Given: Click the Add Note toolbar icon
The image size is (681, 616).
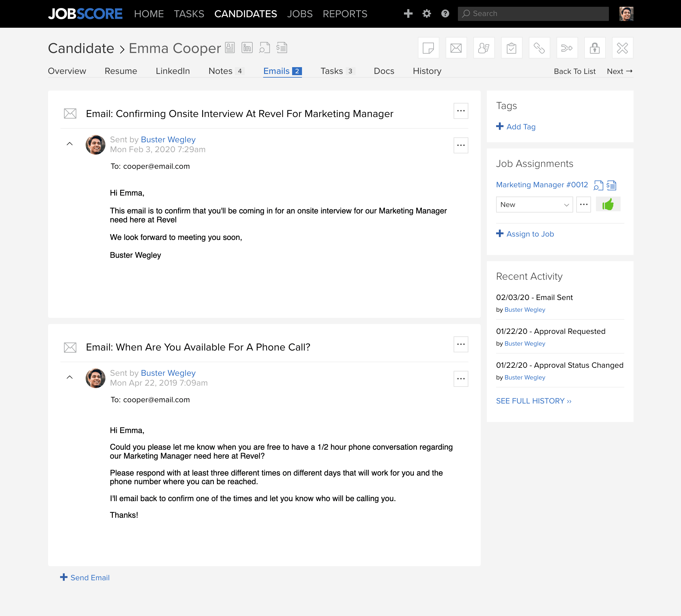Looking at the screenshot, I should tap(428, 48).
